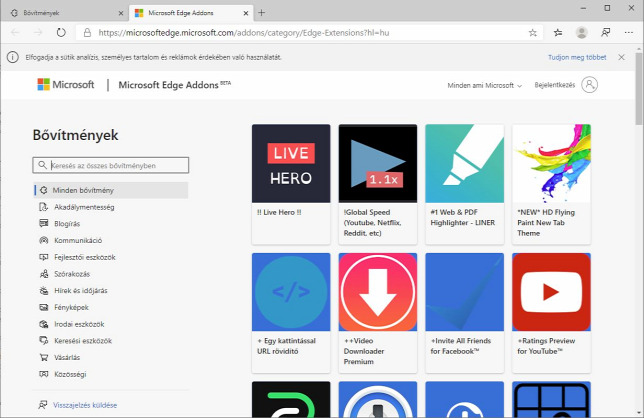Click the Bejelentkezés sign-in link
Viewport: 644px width, 418px height.
(x=554, y=85)
